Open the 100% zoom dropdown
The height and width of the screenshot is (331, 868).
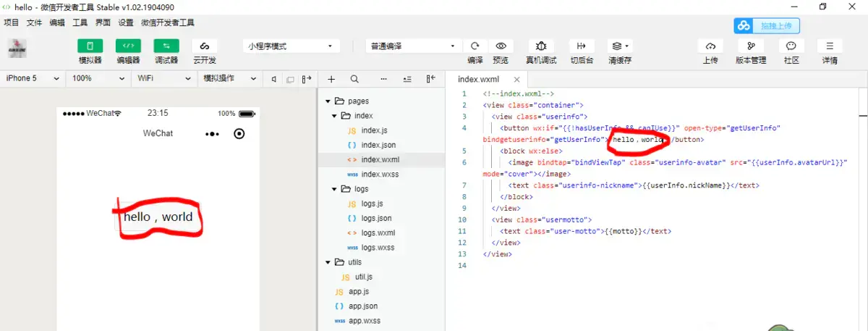click(x=98, y=78)
